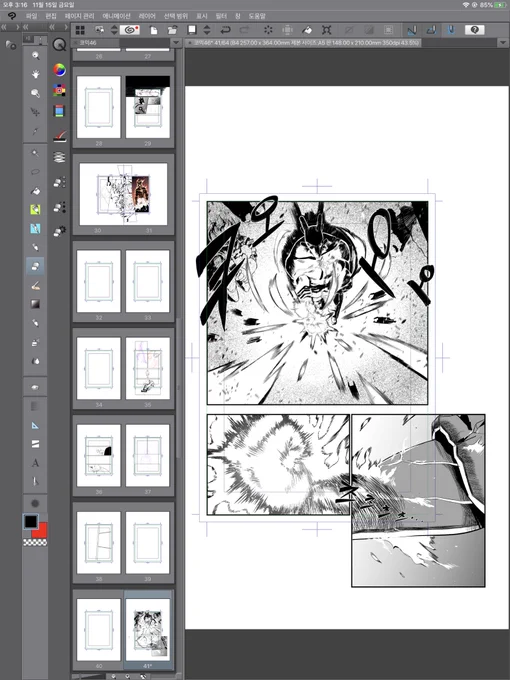This screenshot has height=680, width=510.
Task: Open page 36 thumbnail
Action: click(99, 455)
